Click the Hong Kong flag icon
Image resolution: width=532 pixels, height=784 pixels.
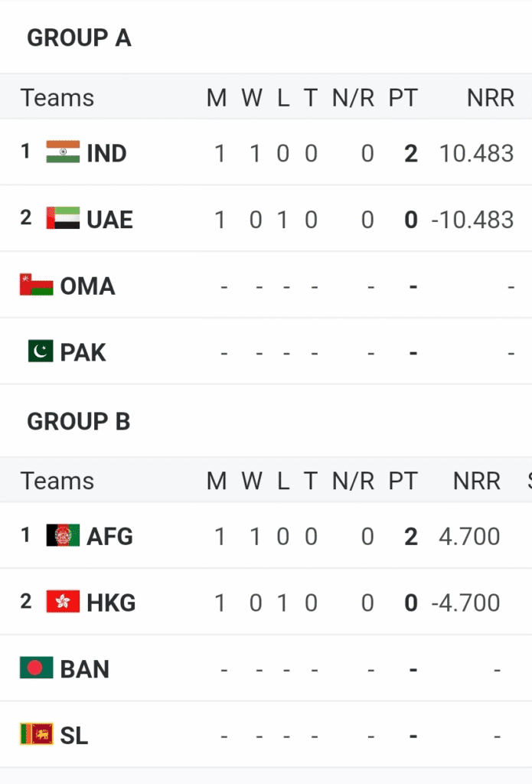click(63, 602)
